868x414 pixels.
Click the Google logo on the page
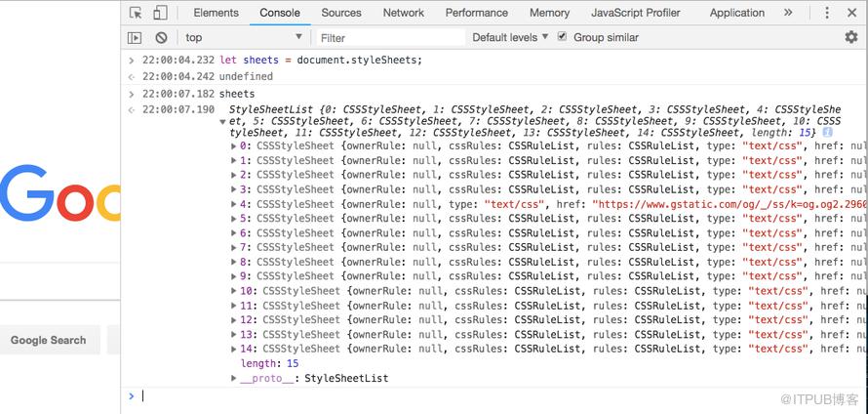coord(59,193)
